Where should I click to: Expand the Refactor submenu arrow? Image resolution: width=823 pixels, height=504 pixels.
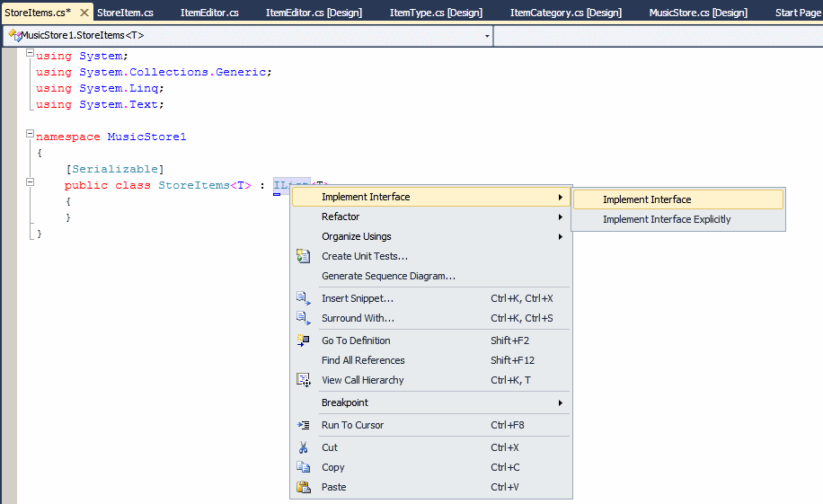[561, 217]
